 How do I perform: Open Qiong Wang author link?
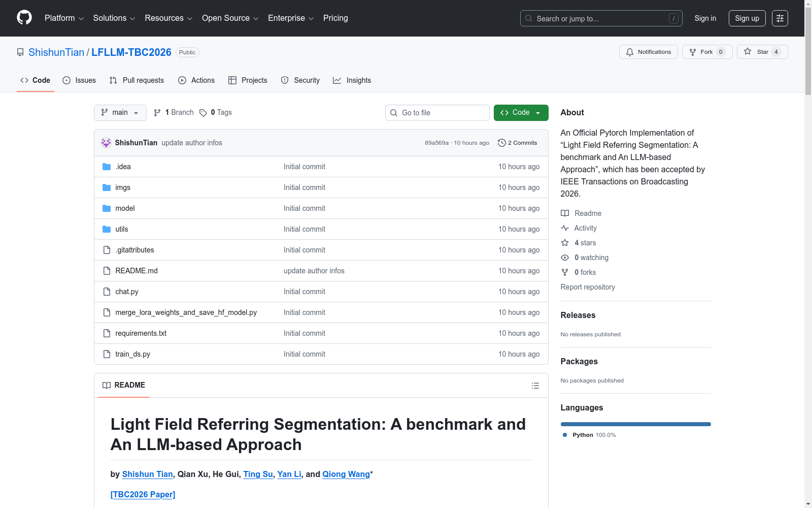point(346,474)
